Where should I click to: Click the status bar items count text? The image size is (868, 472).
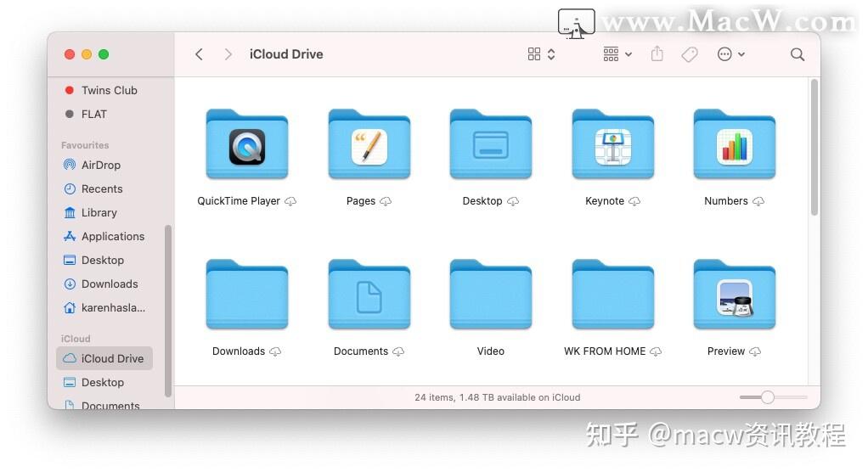(x=497, y=397)
